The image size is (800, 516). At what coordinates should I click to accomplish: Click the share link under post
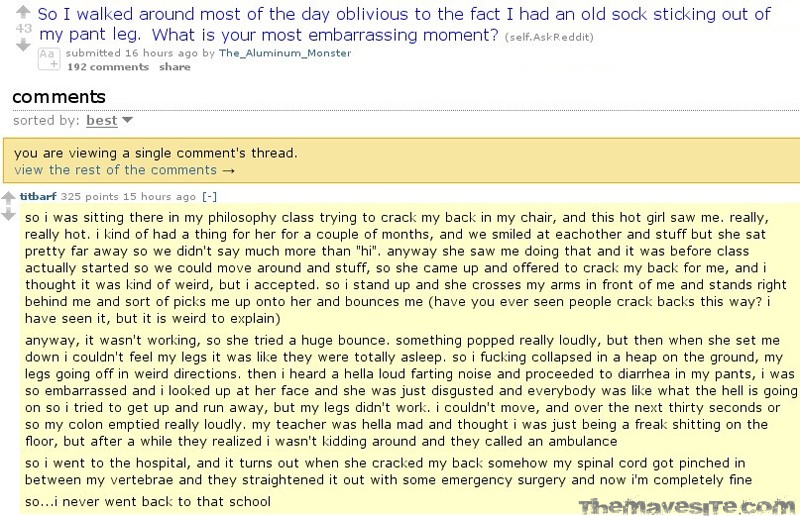click(174, 67)
